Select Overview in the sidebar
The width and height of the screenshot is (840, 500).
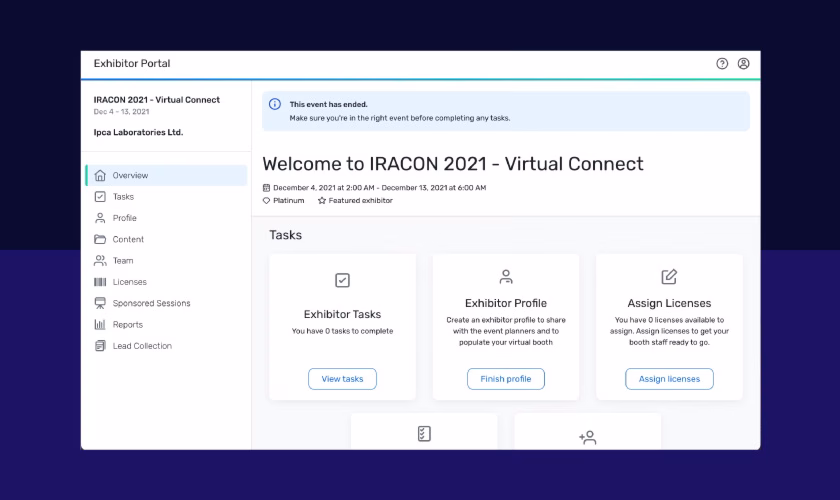click(x=167, y=175)
